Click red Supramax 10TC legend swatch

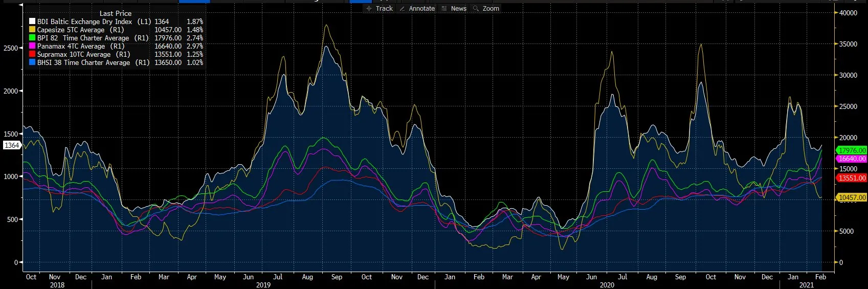[32, 54]
